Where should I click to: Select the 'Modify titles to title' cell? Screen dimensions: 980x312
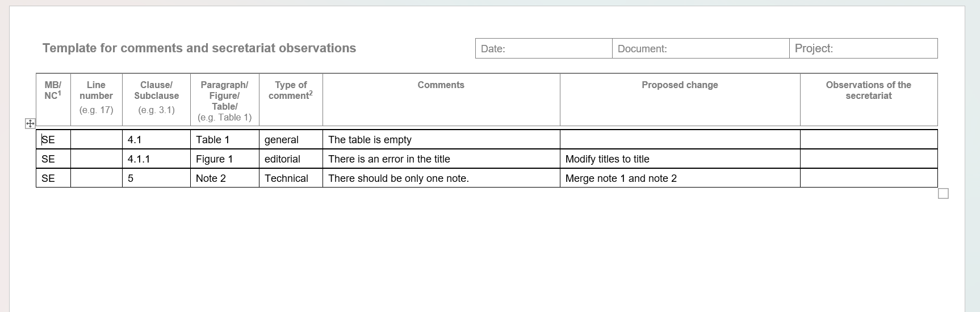click(680, 159)
